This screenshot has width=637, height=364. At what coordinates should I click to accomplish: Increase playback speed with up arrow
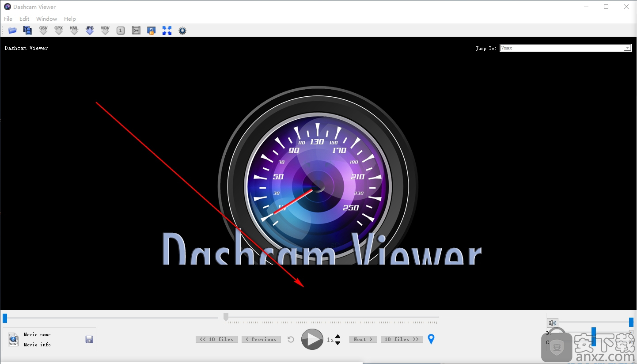click(x=338, y=337)
